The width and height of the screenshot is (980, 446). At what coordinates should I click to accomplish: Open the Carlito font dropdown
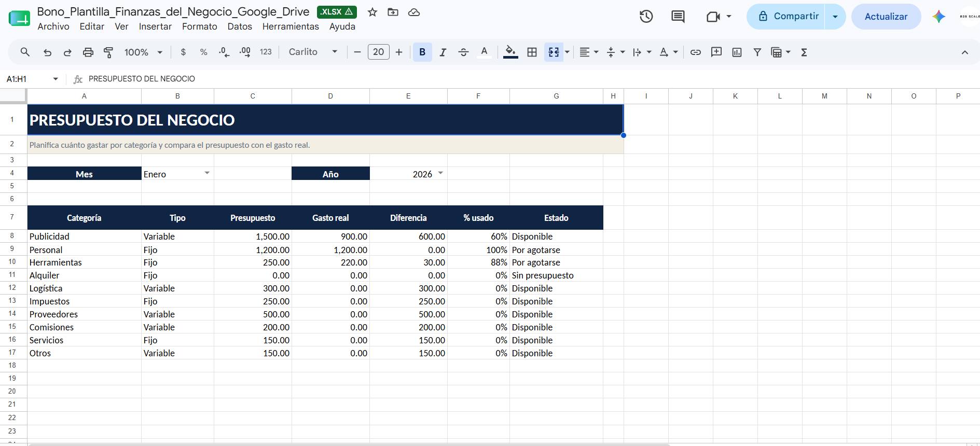coord(313,52)
